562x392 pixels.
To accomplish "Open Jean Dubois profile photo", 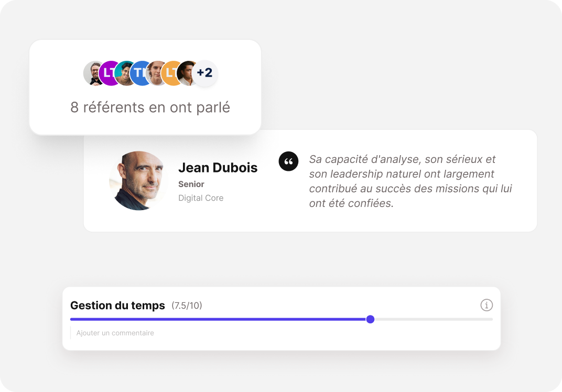I will [x=138, y=181].
